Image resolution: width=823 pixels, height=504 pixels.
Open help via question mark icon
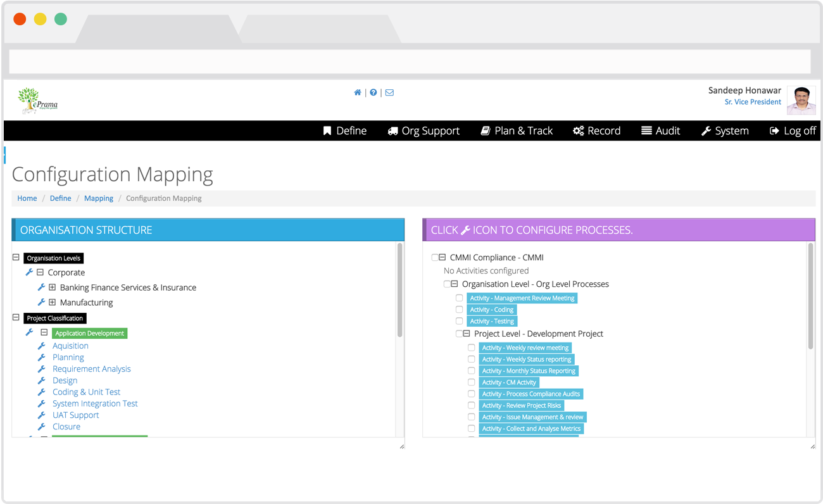coord(374,92)
